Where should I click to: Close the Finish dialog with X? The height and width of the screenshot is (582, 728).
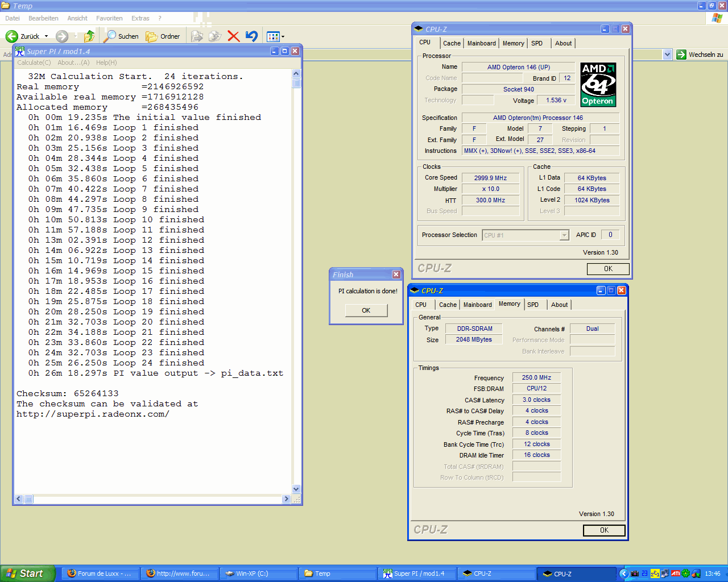(x=396, y=275)
